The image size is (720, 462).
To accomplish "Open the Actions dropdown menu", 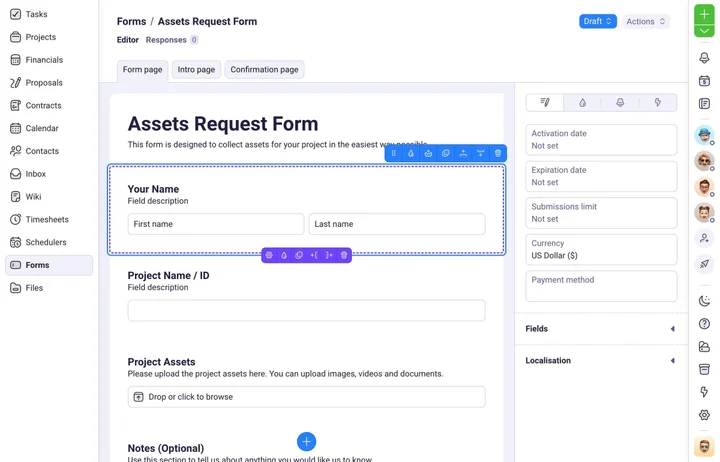I will (645, 21).
